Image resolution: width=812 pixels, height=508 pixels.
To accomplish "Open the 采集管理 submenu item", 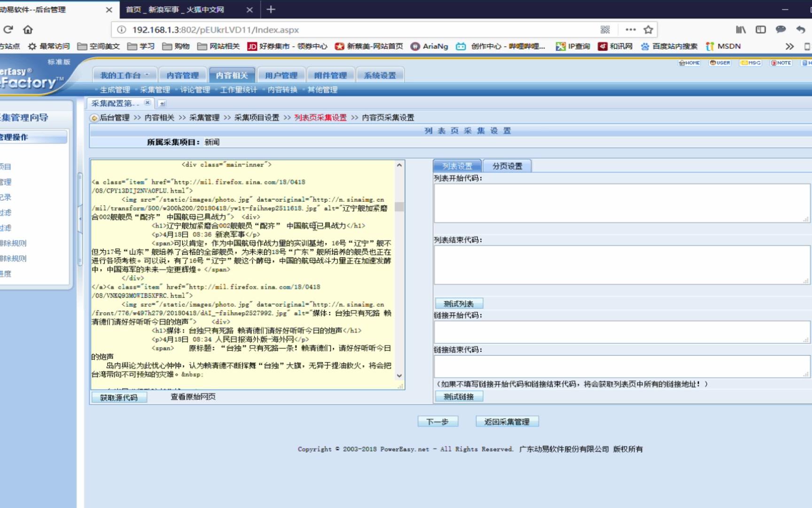I will [155, 90].
